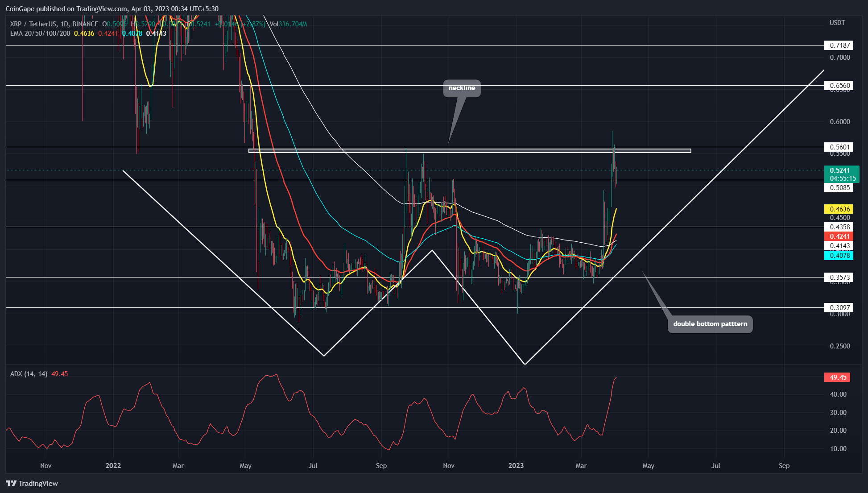Click the 0.6000 price axis tick

[840, 122]
